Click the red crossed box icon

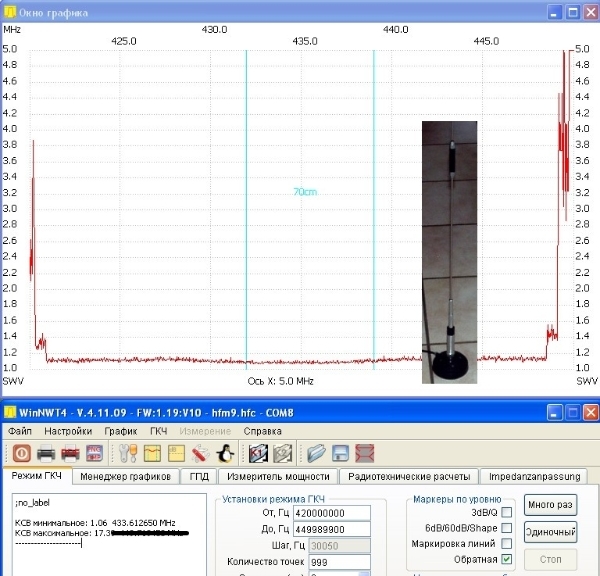coord(365,454)
